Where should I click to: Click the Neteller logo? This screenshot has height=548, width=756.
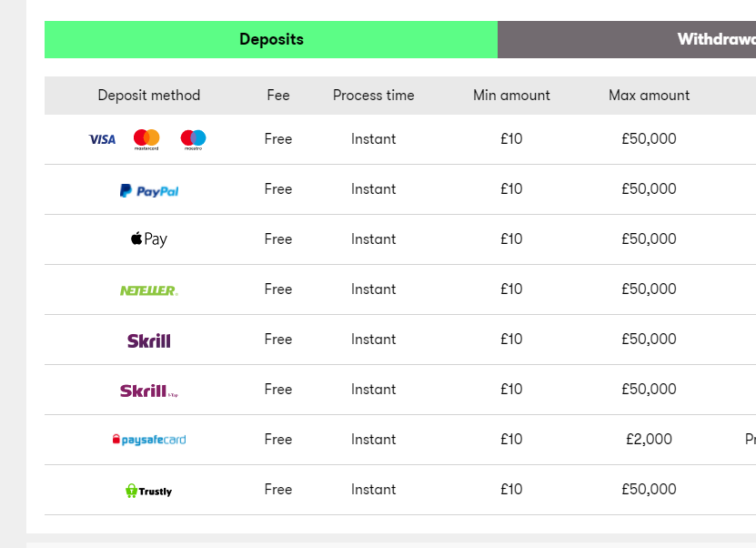pos(149,290)
